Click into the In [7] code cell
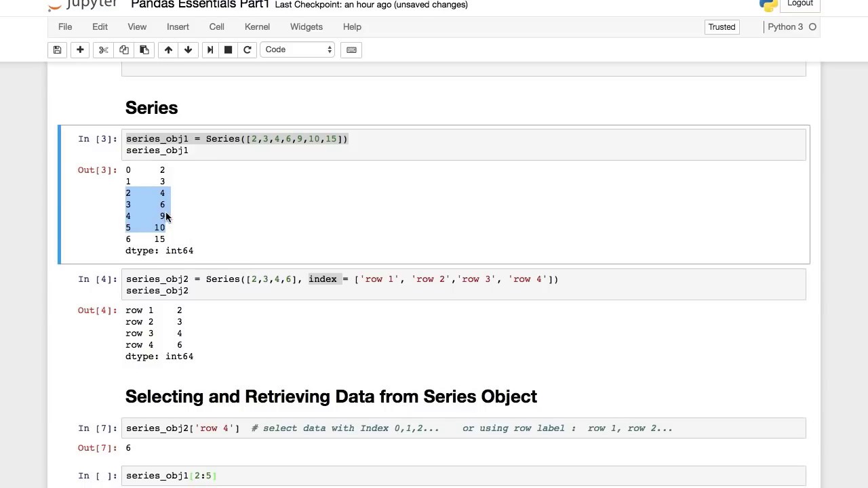The height and width of the screenshot is (488, 868). pyautogui.click(x=464, y=428)
